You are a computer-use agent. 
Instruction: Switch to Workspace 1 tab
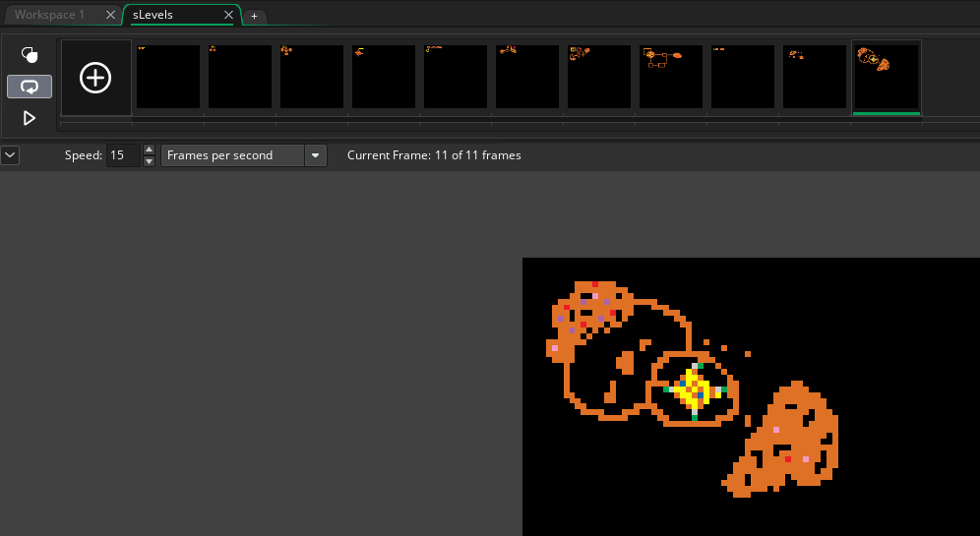tap(50, 15)
